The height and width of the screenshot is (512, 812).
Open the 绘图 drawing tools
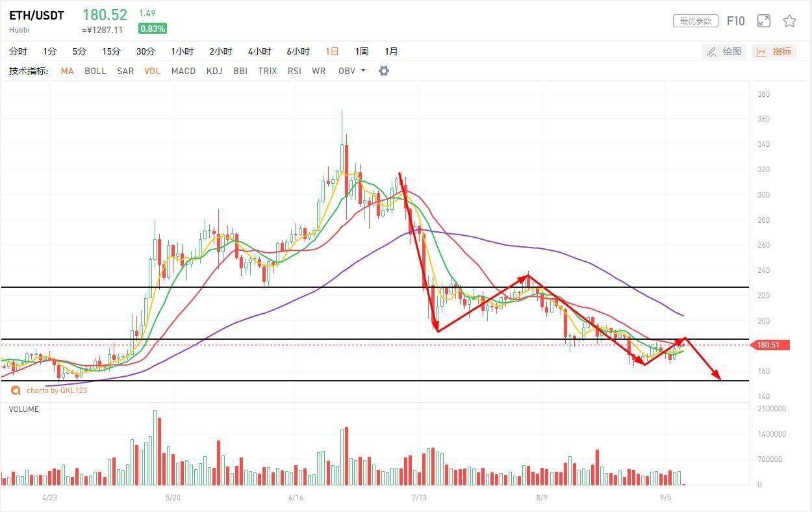(x=724, y=51)
